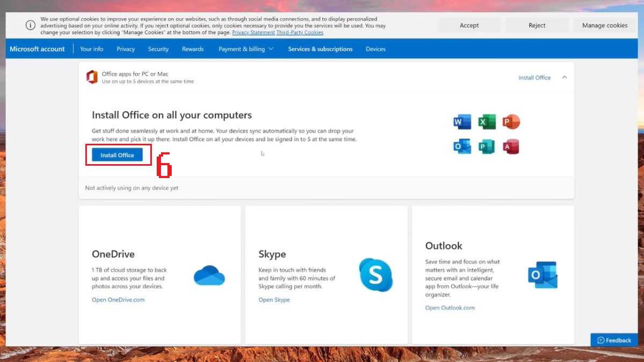Open the Feedback button
The width and height of the screenshot is (644, 362).
coord(614,340)
